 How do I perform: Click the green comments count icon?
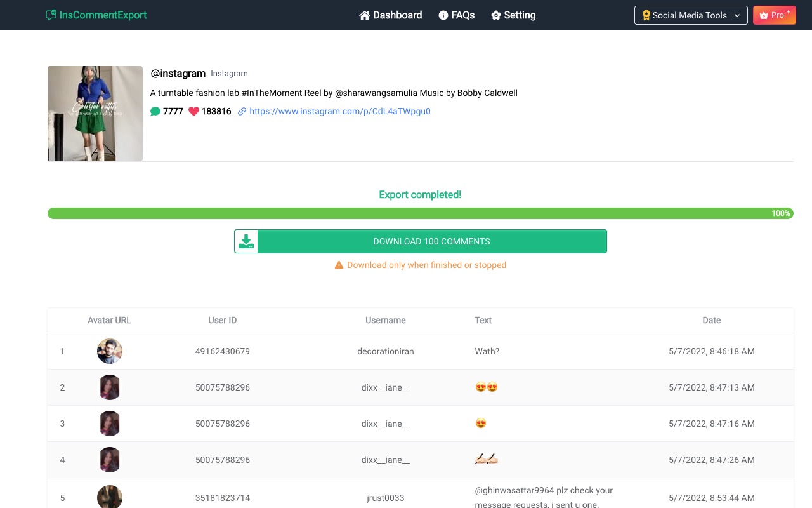point(155,111)
